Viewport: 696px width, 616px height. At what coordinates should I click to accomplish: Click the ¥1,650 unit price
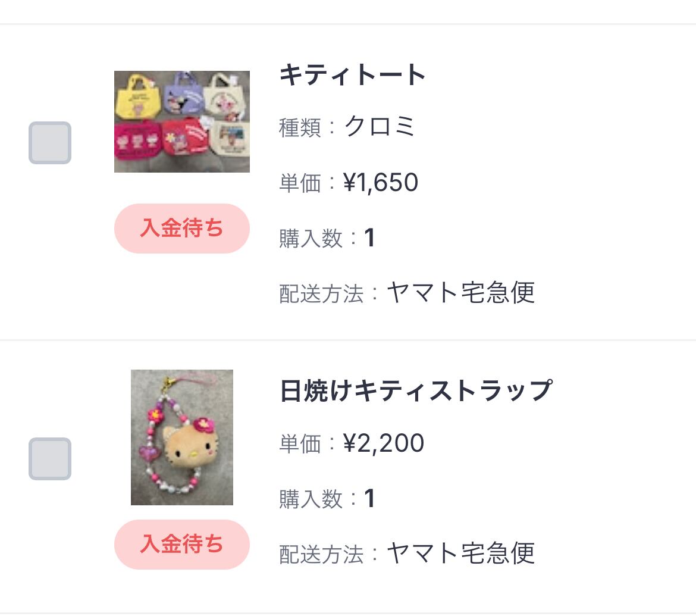(381, 183)
